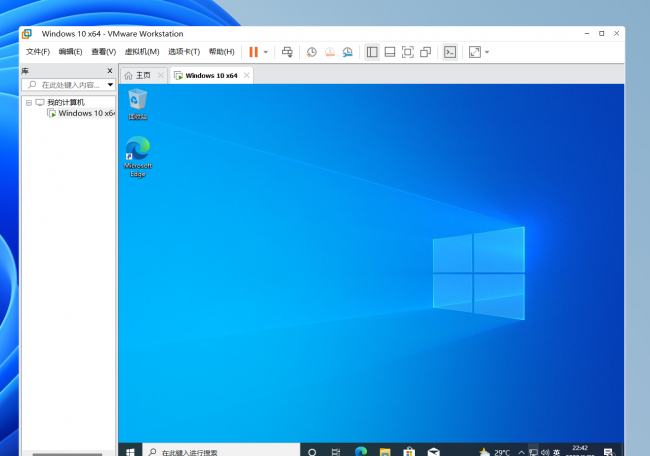Launch Edge from the guest taskbar

361,451
